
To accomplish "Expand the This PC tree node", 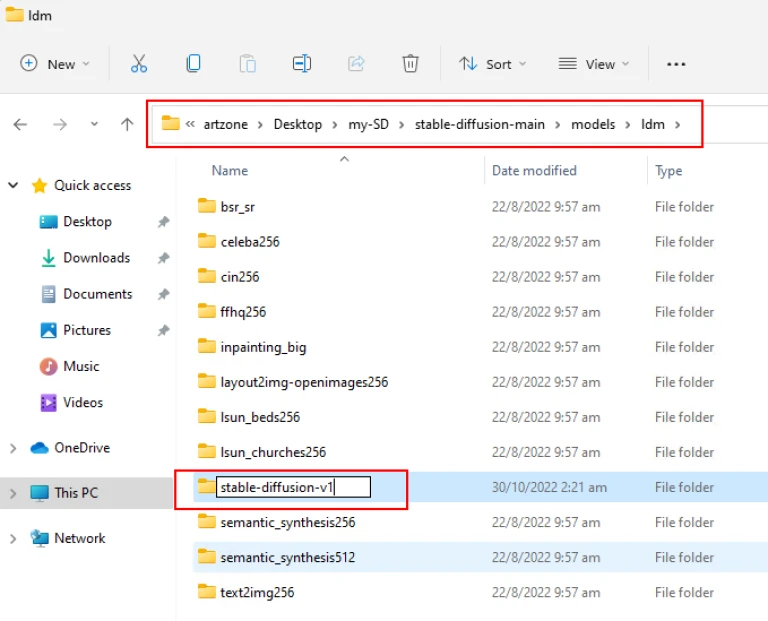I will pyautogui.click(x=13, y=493).
